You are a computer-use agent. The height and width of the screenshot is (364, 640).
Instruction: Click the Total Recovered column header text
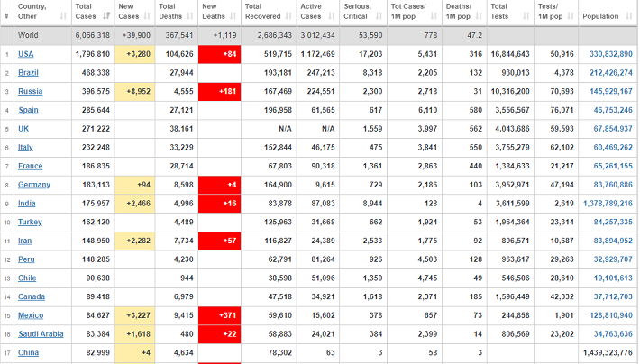tap(263, 12)
